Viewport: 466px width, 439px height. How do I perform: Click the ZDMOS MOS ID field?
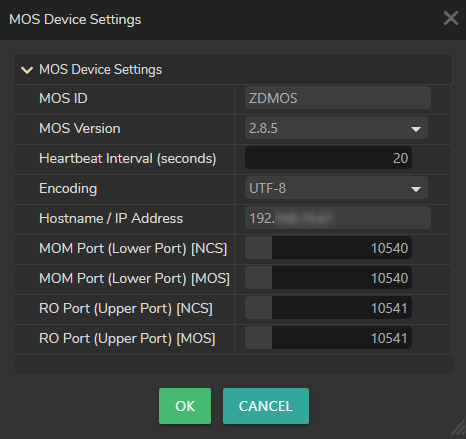tap(338, 98)
